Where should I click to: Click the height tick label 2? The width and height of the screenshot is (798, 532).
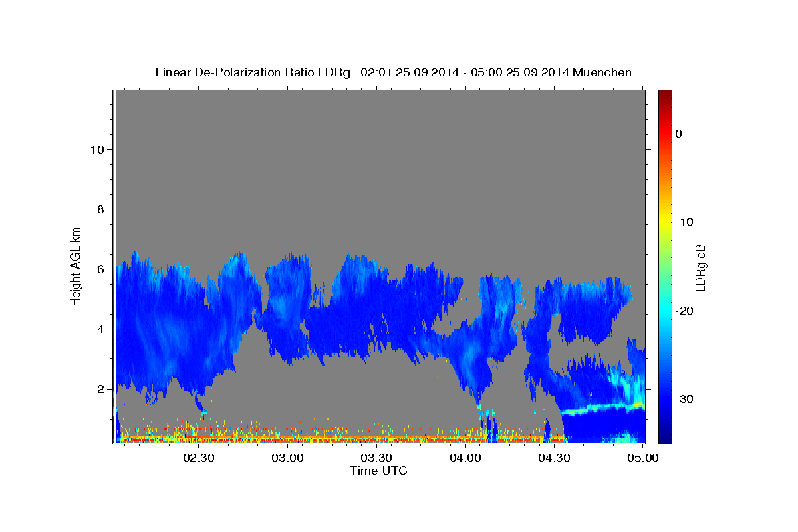pyautogui.click(x=101, y=388)
